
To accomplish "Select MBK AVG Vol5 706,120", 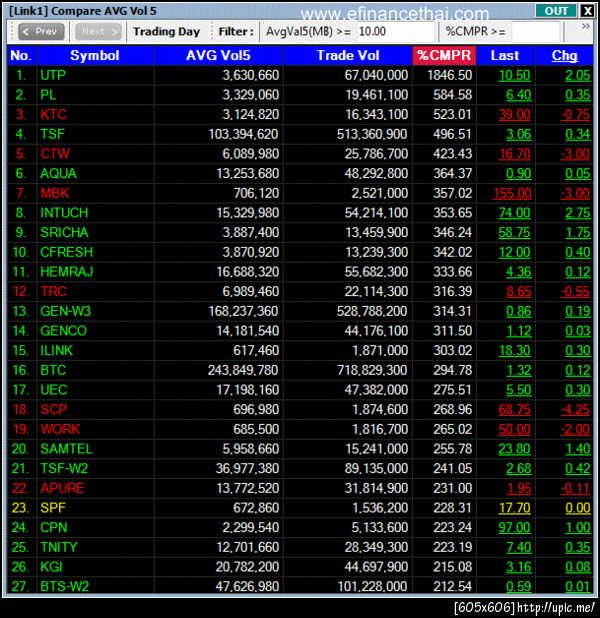I will click(256, 193).
